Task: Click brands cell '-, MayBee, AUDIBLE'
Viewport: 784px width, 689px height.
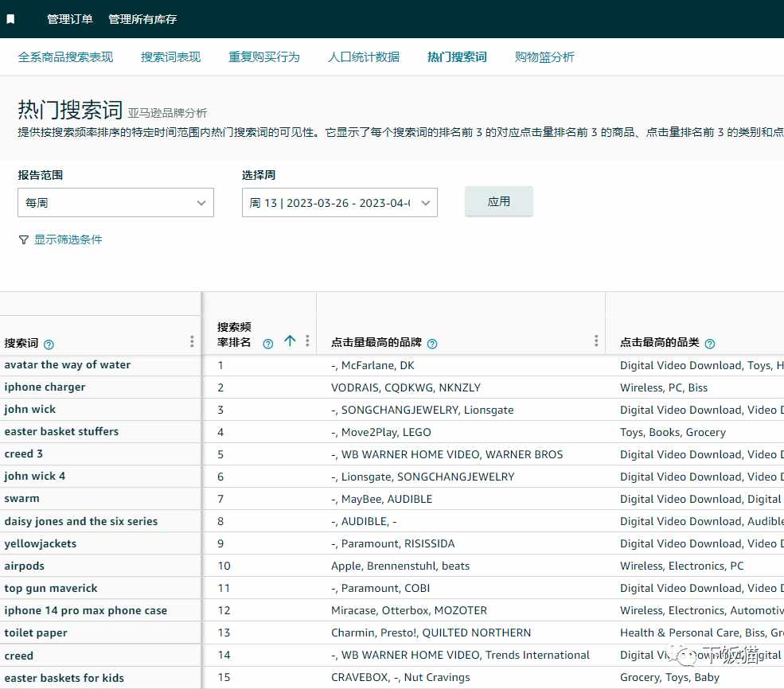Action: click(x=382, y=499)
